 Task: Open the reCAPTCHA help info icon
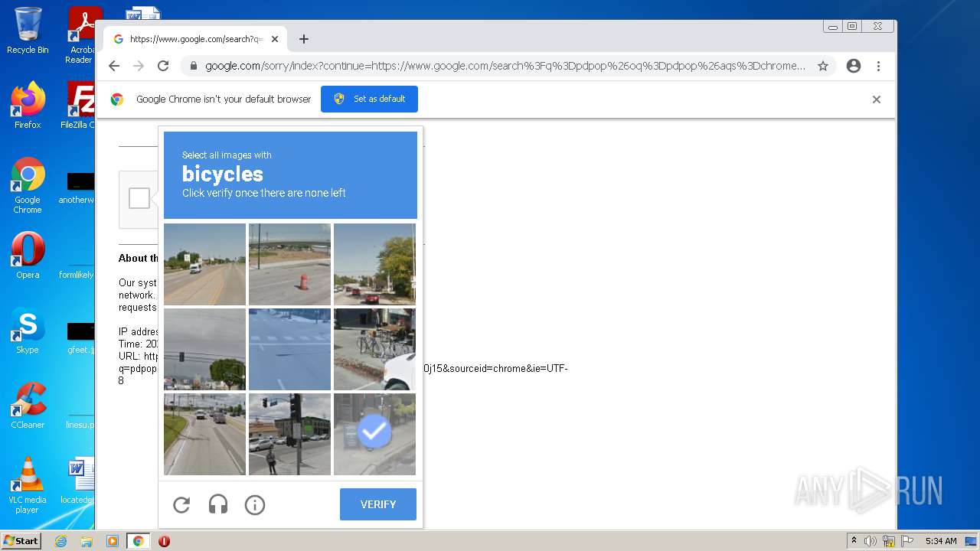click(x=255, y=505)
